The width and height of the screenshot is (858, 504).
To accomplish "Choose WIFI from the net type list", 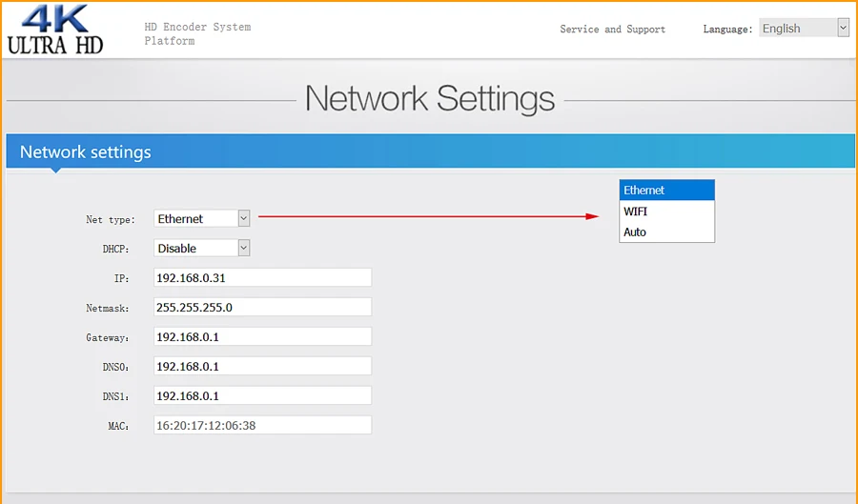I will tap(666, 211).
